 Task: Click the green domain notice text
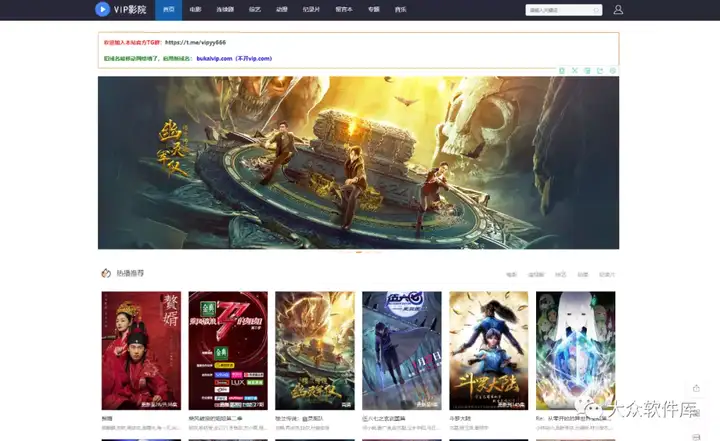click(148, 58)
